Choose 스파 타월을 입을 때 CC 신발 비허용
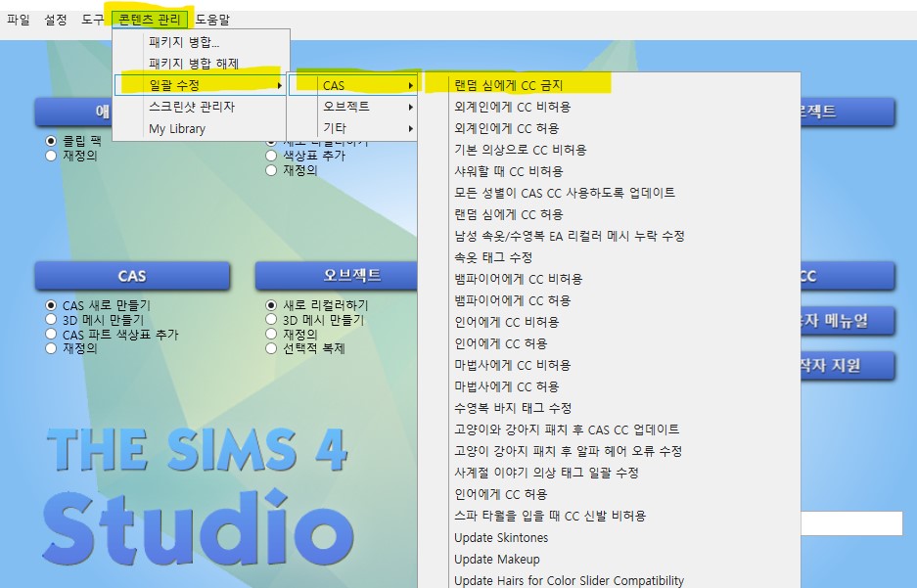This screenshot has height=588, width=917. tap(609, 517)
